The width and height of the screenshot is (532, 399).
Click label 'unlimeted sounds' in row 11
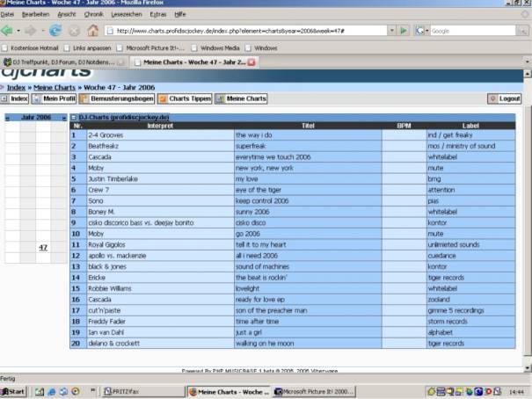tap(454, 244)
